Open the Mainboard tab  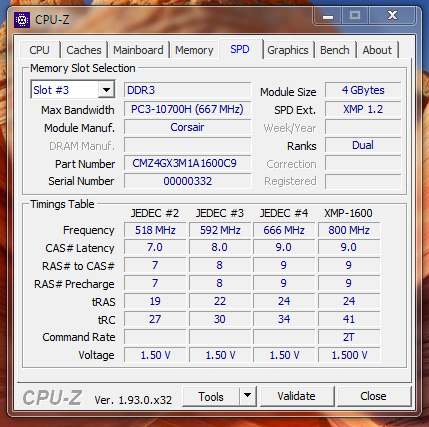(138, 50)
